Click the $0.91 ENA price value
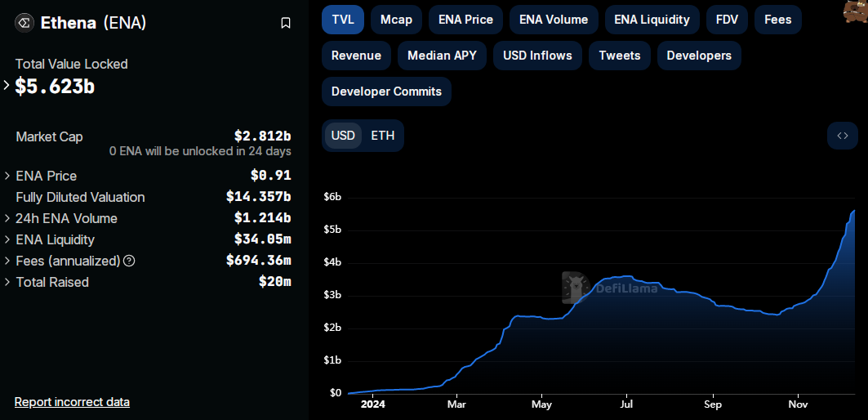 pyautogui.click(x=271, y=176)
